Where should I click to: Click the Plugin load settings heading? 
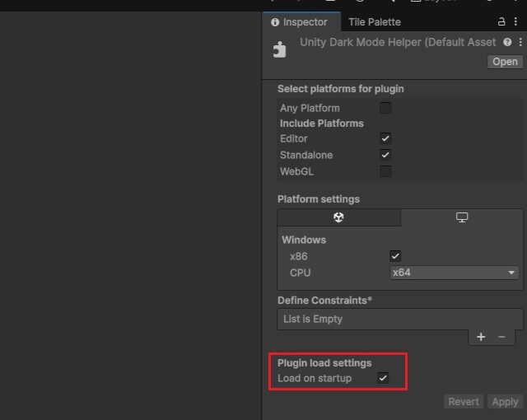pos(324,363)
